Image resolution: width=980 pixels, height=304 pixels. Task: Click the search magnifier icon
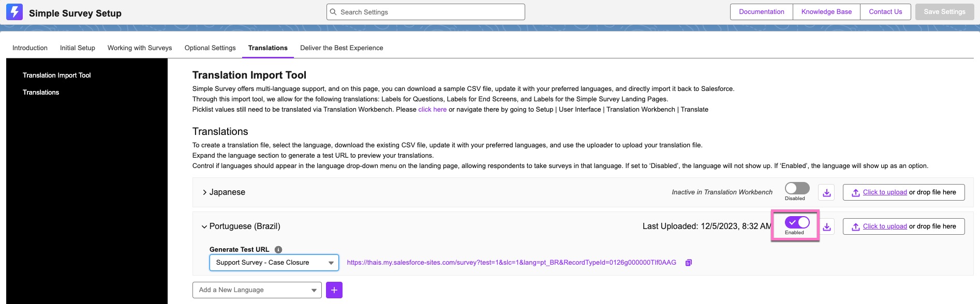[334, 12]
